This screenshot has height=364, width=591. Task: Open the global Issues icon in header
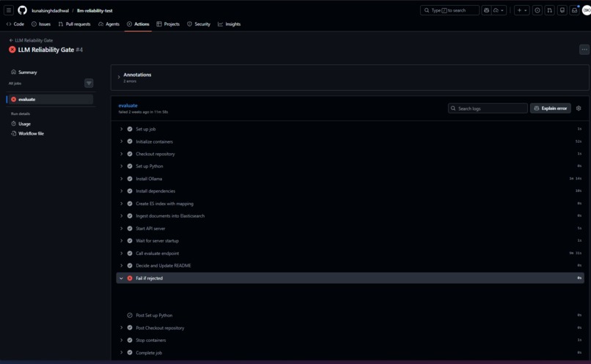tap(537, 10)
